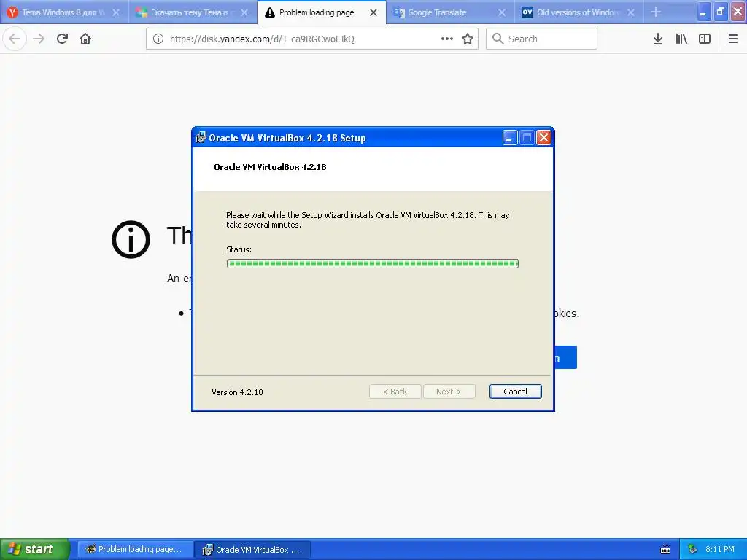Click the Version 4.2.18 label
Screen dimensions: 747x560
coord(237,392)
